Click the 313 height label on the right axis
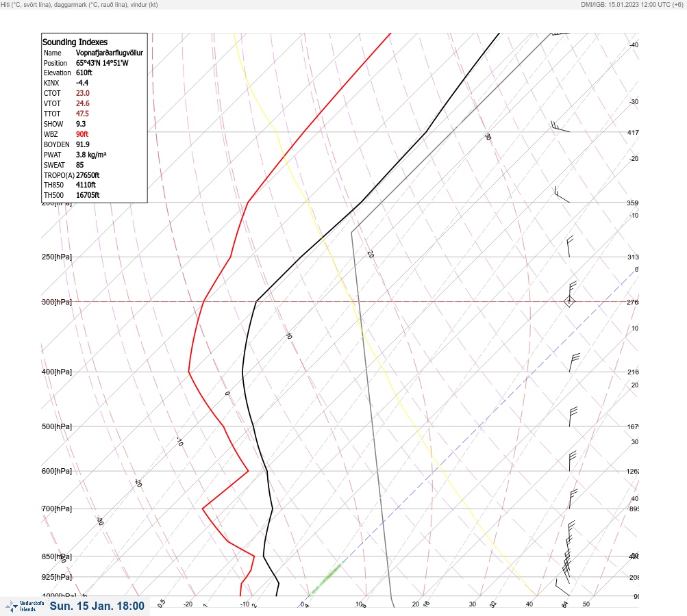This screenshot has width=687, height=616. coord(633,257)
